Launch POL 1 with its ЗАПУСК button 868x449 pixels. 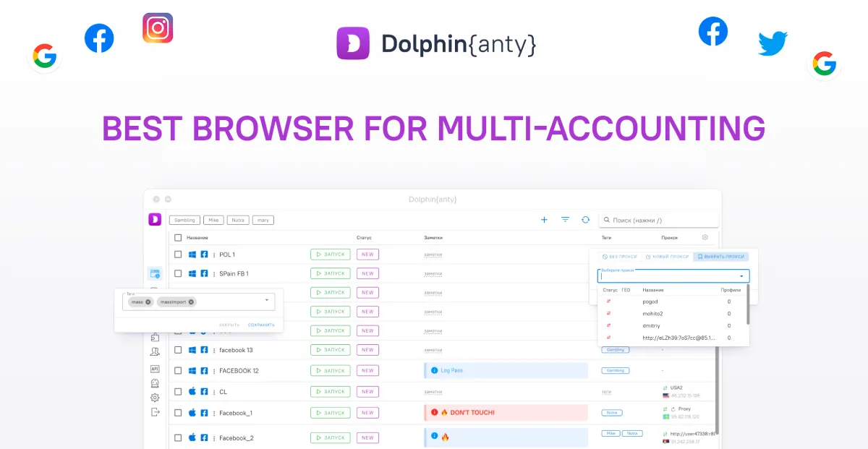330,254
